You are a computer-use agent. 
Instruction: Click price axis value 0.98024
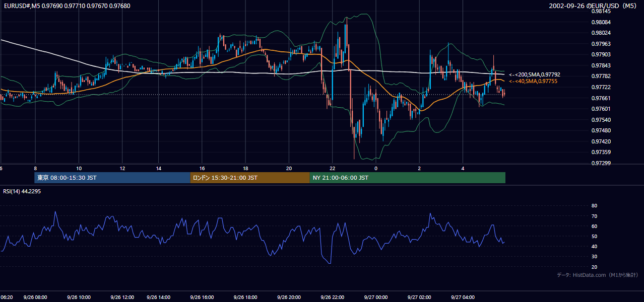pos(601,33)
